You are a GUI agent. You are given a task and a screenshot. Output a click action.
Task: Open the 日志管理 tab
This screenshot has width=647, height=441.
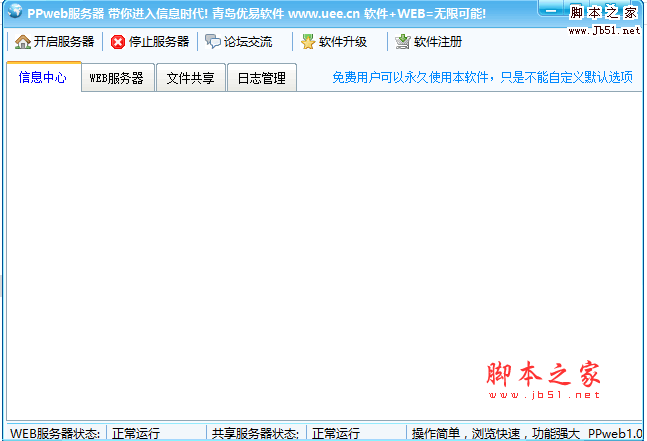(x=262, y=78)
